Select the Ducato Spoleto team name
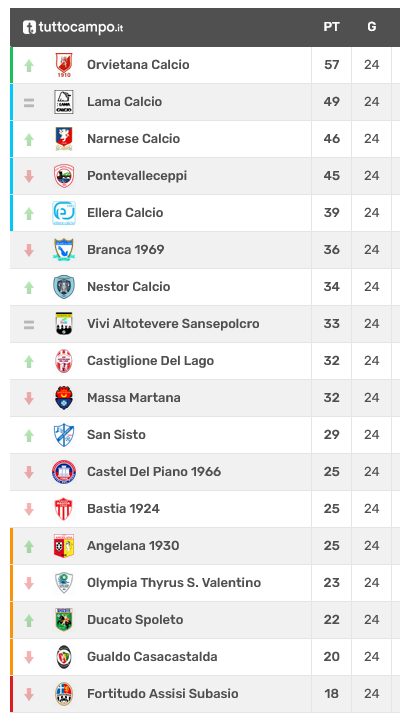Viewport: 400px width, 723px height. pos(135,619)
